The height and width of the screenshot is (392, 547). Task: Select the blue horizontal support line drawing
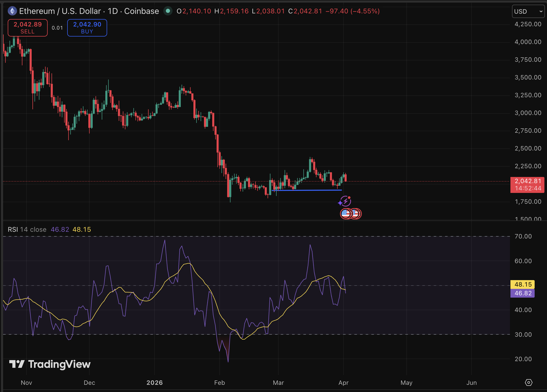click(x=306, y=190)
